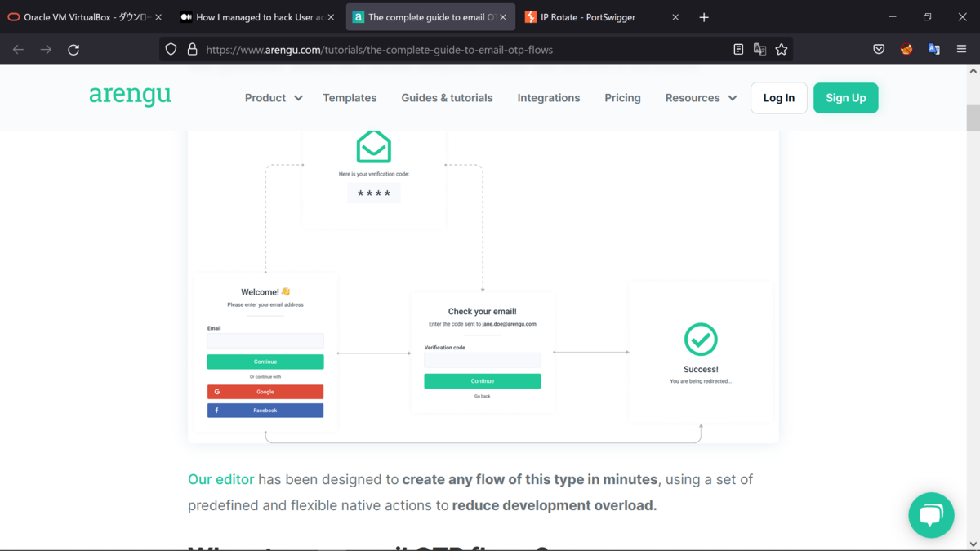Open the Pocket save icon
Screen dimensions: 980x551
point(879,50)
